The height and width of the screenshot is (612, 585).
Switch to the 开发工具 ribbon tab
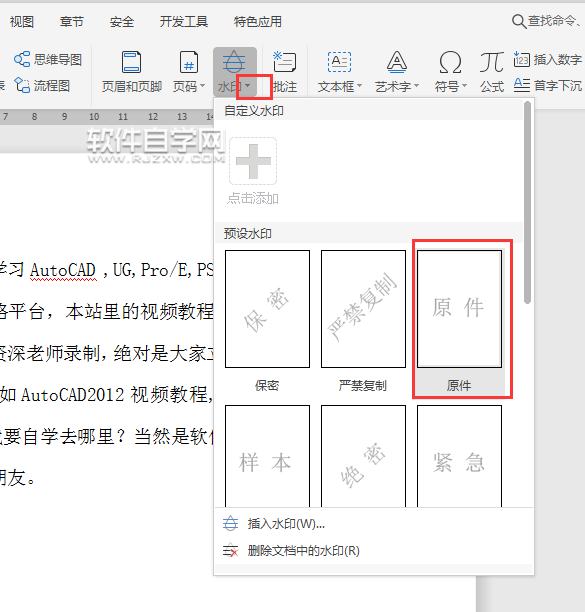pyautogui.click(x=183, y=21)
